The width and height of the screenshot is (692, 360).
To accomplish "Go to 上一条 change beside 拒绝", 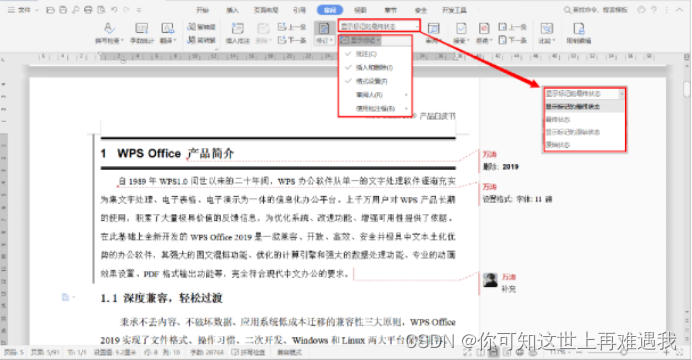I will click(x=512, y=27).
